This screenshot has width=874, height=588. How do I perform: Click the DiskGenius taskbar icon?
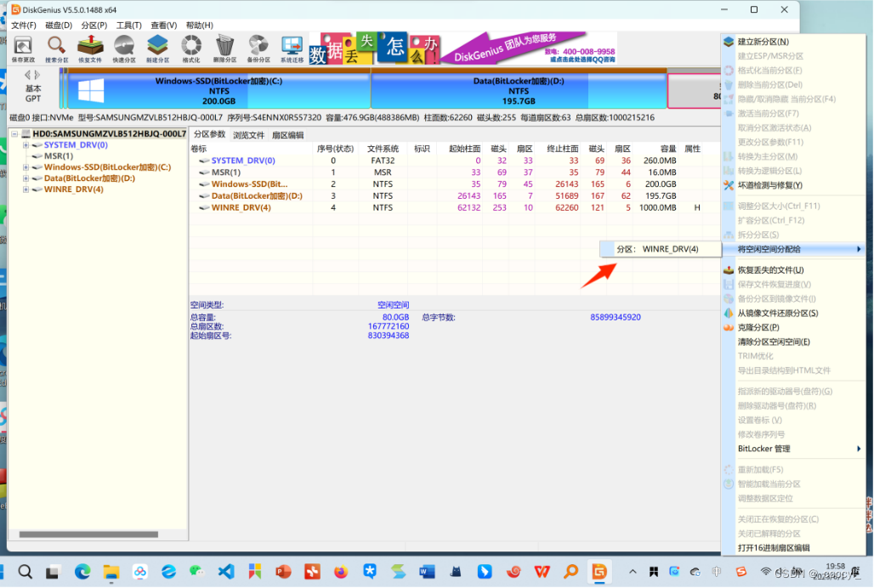click(599, 572)
